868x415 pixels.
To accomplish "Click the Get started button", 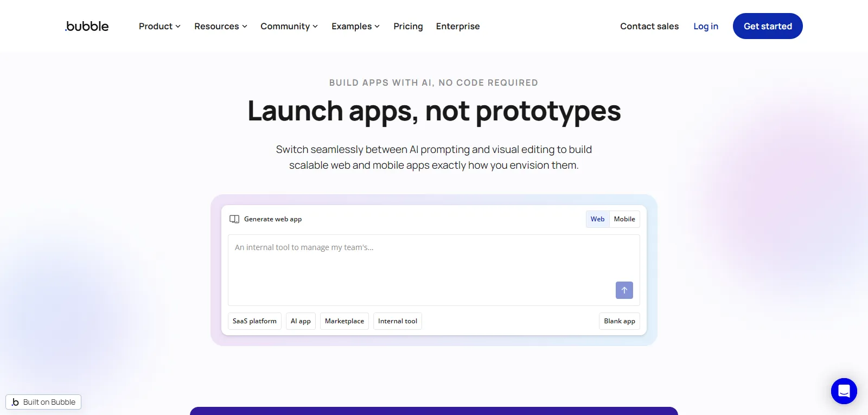I will point(768,26).
